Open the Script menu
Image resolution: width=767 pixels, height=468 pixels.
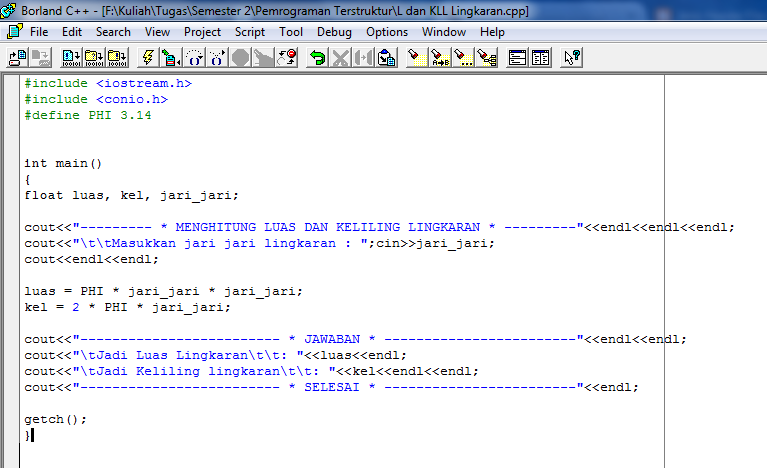click(249, 32)
